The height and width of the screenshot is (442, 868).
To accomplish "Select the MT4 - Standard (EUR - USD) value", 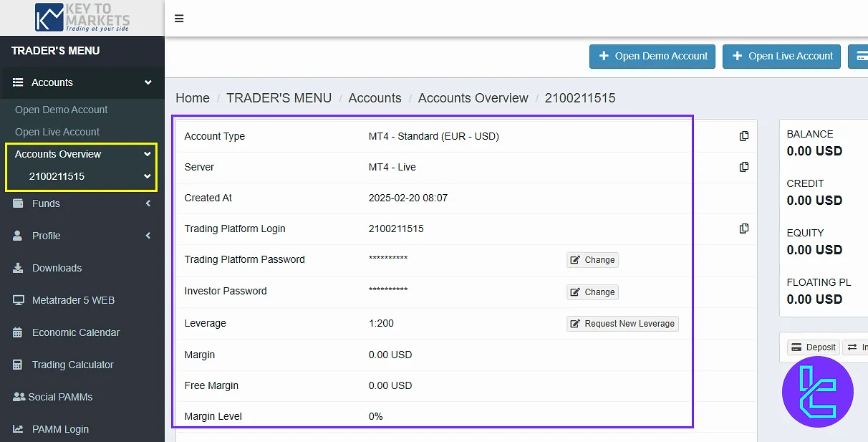I will pos(434,136).
